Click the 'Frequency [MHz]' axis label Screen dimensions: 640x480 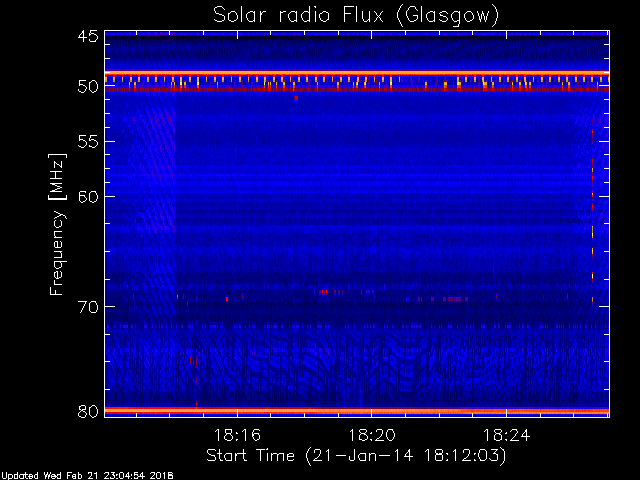(x=57, y=224)
